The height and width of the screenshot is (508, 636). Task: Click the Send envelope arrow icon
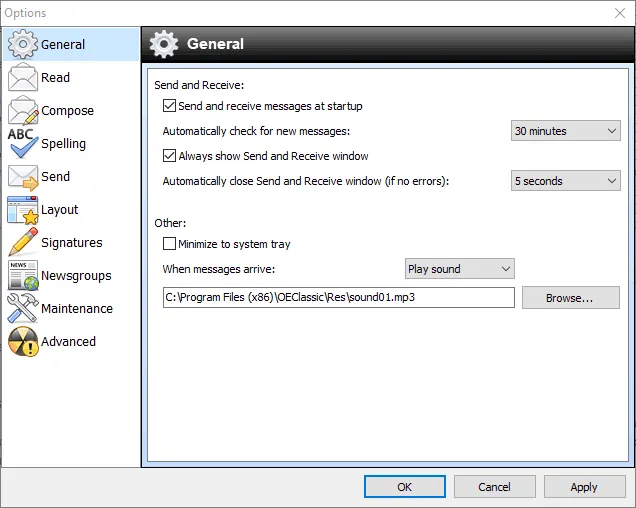coord(22,177)
